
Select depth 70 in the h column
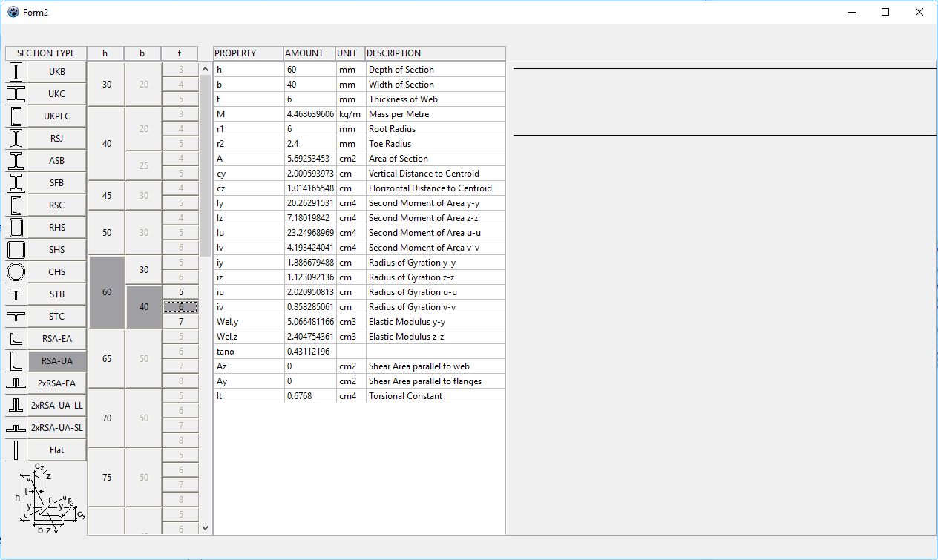pyautogui.click(x=107, y=418)
